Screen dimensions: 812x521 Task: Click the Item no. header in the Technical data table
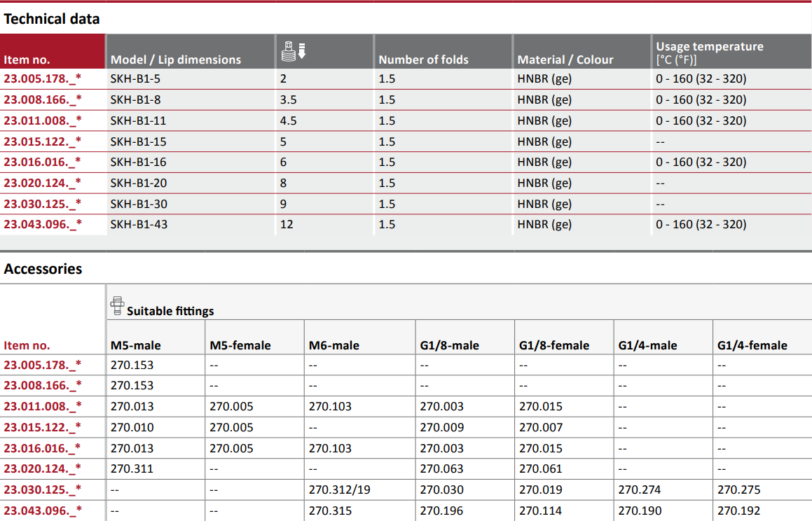pyautogui.click(x=27, y=60)
